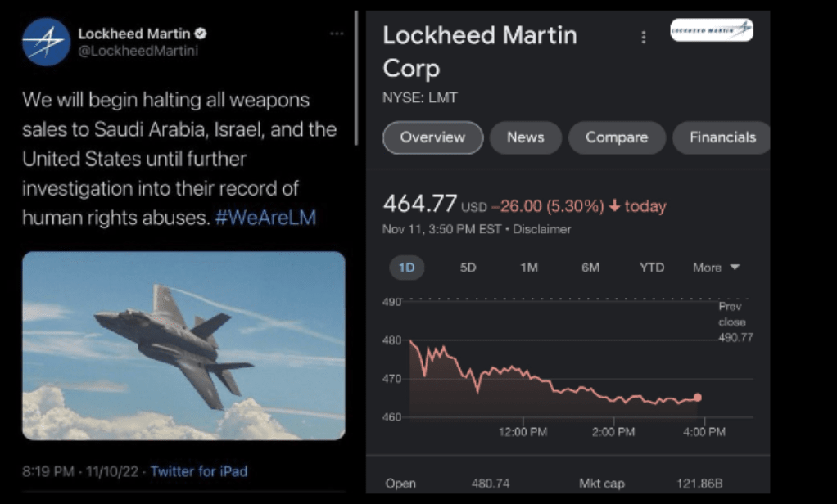837x504 pixels.
Task: Click the Lockheed Martin corporate logo
Action: pos(711,30)
